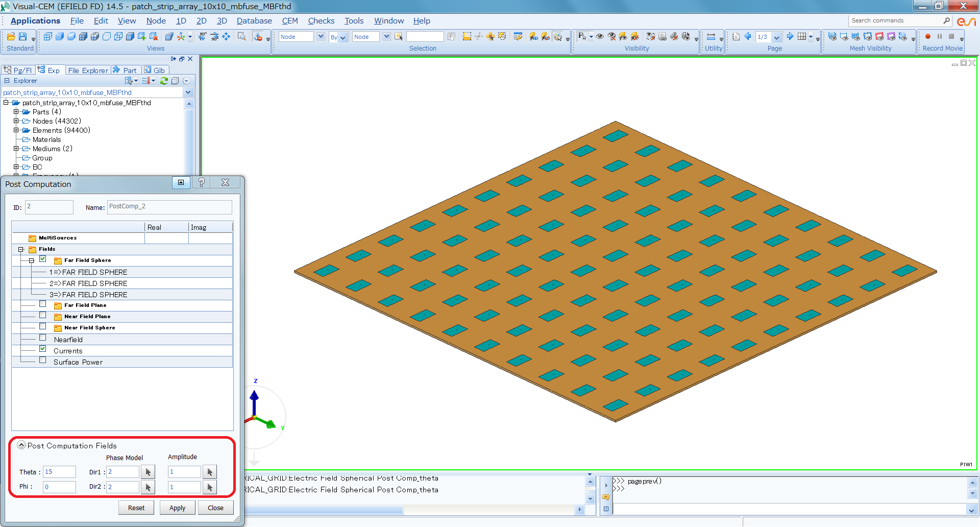Enable the Nearfield checkbox
980x527 pixels.
coord(43,338)
